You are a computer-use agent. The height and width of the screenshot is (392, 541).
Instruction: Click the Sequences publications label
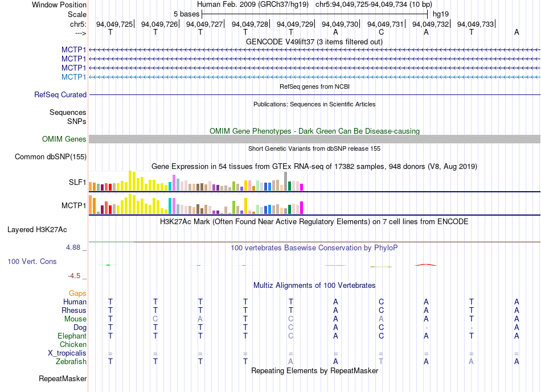(x=68, y=113)
